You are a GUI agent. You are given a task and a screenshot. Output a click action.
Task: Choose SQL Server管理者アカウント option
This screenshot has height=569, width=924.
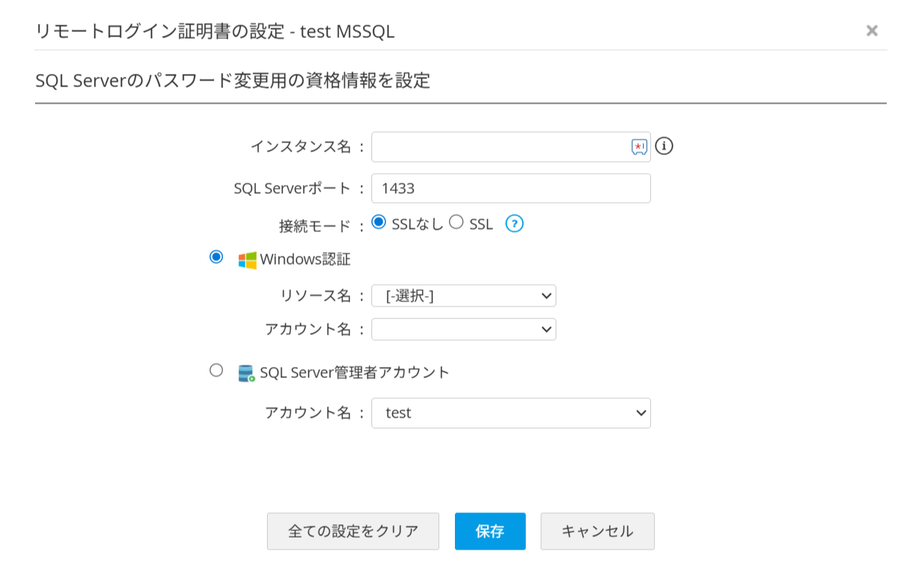(x=216, y=370)
